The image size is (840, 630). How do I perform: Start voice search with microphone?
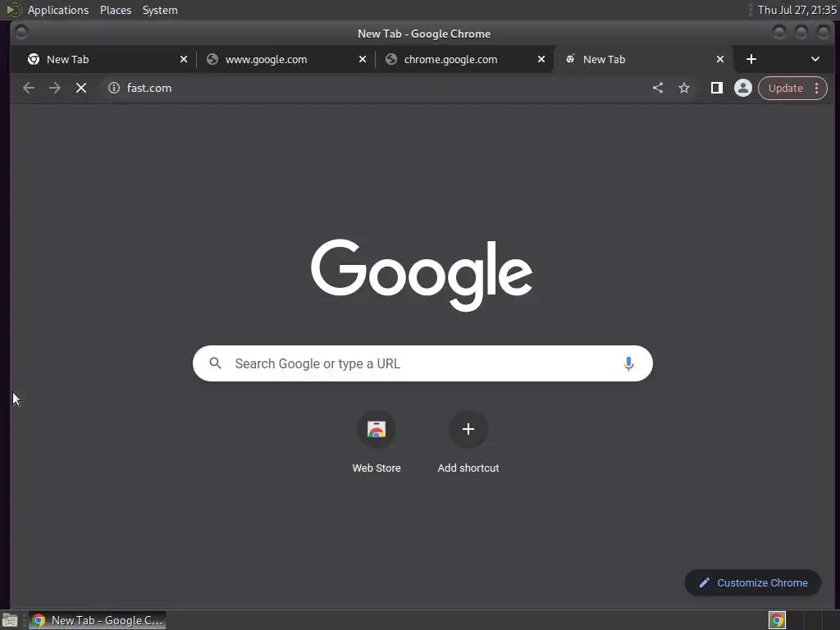pyautogui.click(x=628, y=363)
